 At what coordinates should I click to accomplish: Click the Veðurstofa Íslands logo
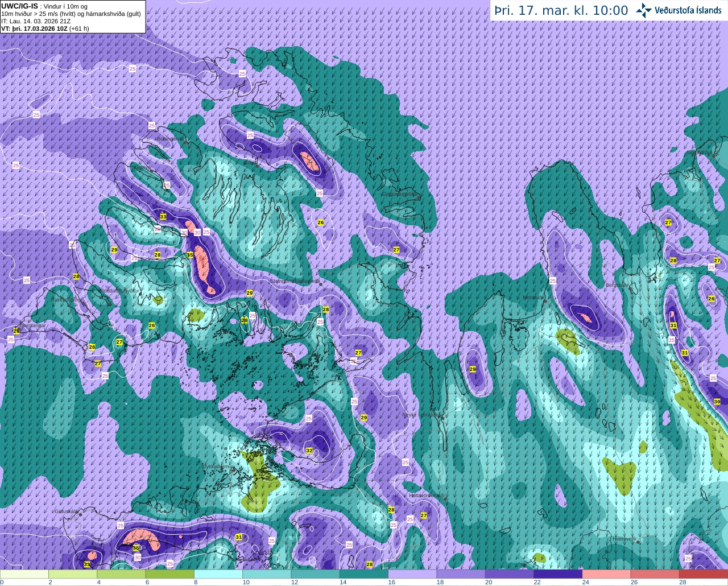(679, 10)
